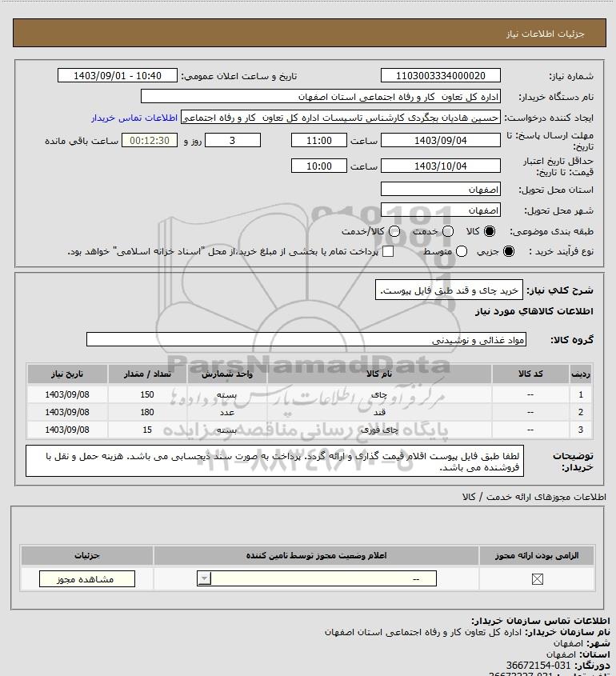Click the delivery province field اصفهان
616x676 pixels.
pyautogui.click(x=441, y=190)
